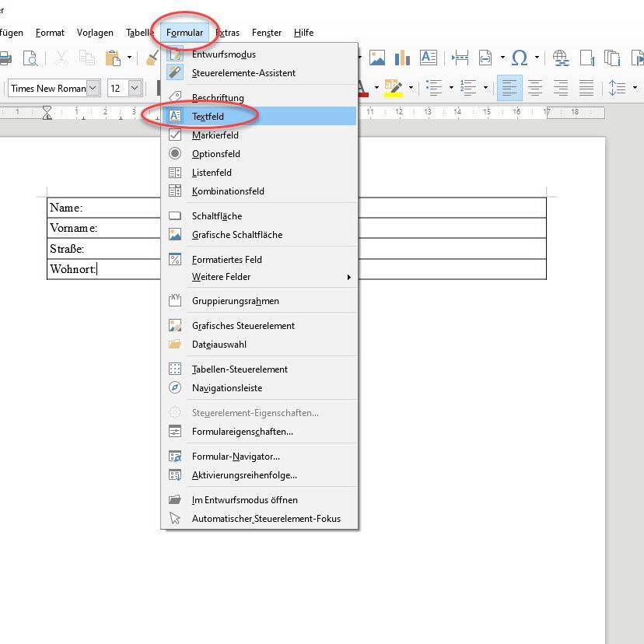This screenshot has width=644, height=644.
Task: Insert a special character with the Omega icon
Action: pos(520,58)
